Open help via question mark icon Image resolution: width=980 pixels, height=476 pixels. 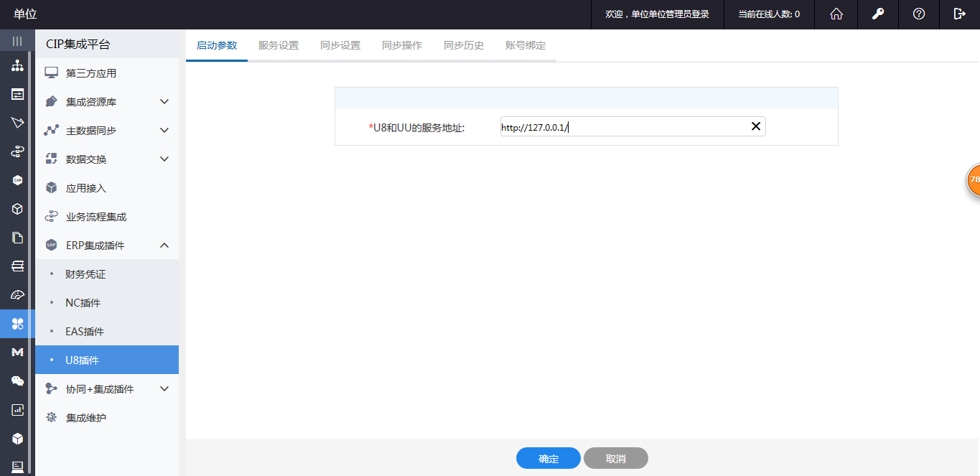pyautogui.click(x=918, y=14)
